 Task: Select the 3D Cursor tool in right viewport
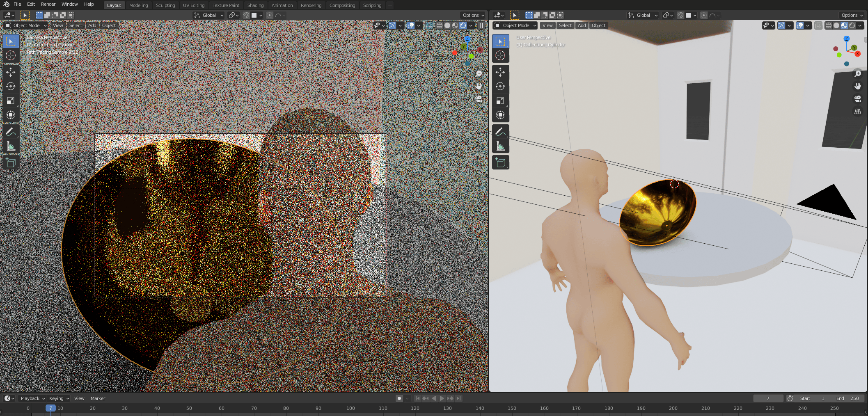coord(500,56)
